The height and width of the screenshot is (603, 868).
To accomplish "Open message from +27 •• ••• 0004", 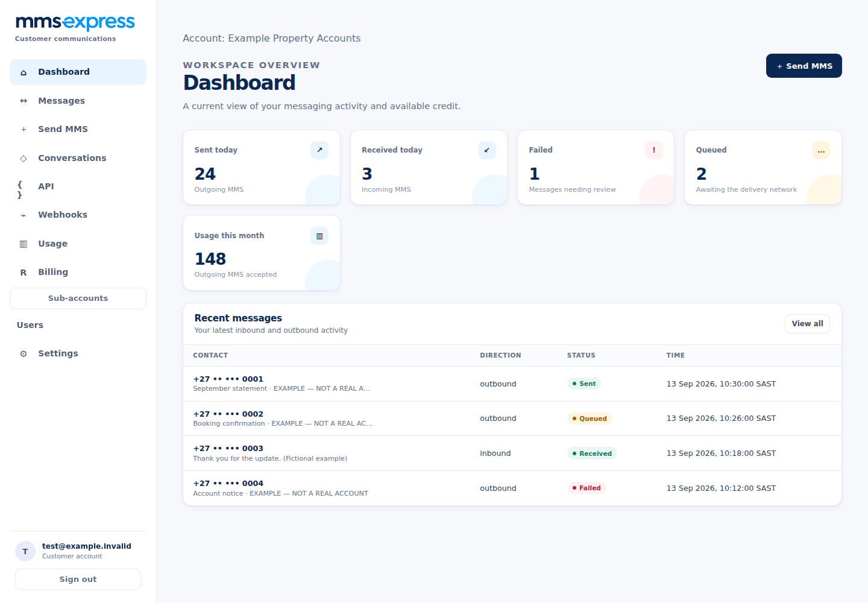I will coord(512,488).
